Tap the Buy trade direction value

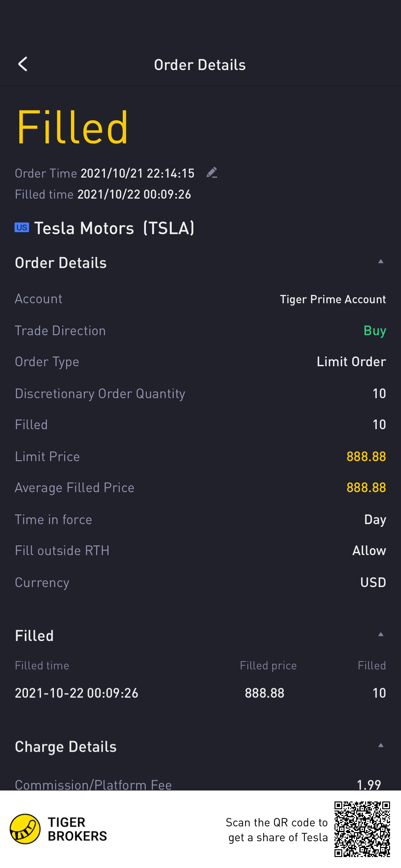(375, 331)
